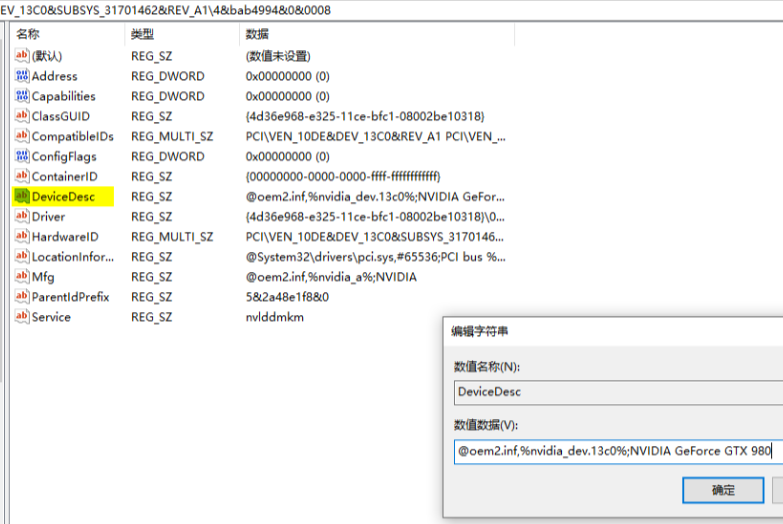Click the DWORD icon beside Capabilities

pos(22,95)
